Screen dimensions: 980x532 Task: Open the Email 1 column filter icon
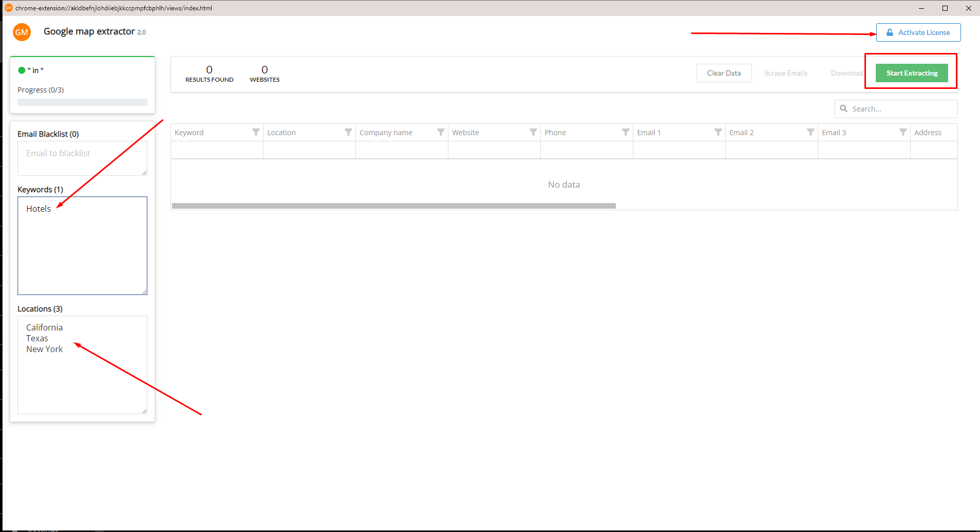click(718, 132)
